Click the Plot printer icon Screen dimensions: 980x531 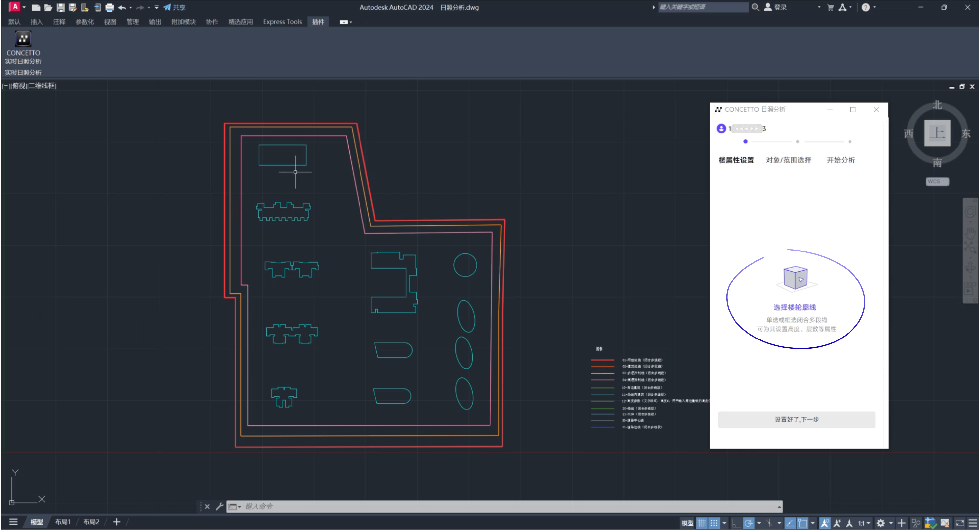(110, 7)
